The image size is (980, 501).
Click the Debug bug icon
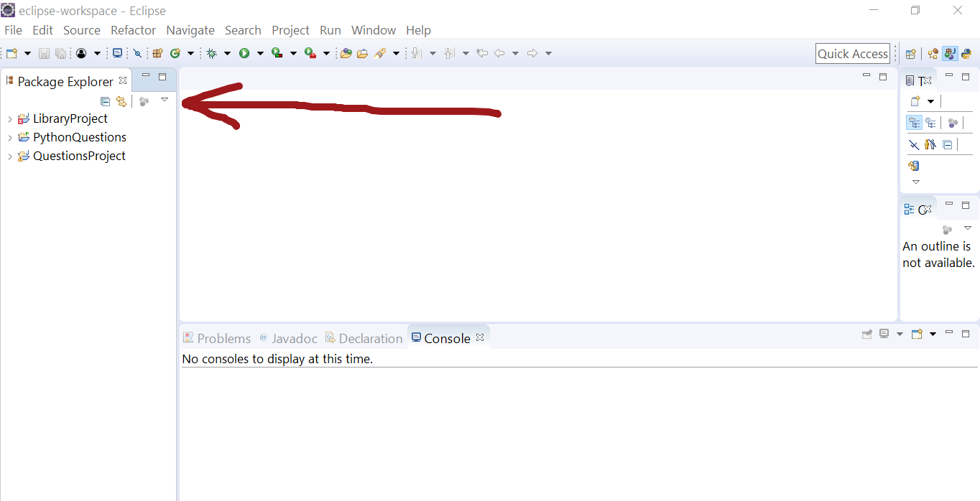click(x=211, y=53)
